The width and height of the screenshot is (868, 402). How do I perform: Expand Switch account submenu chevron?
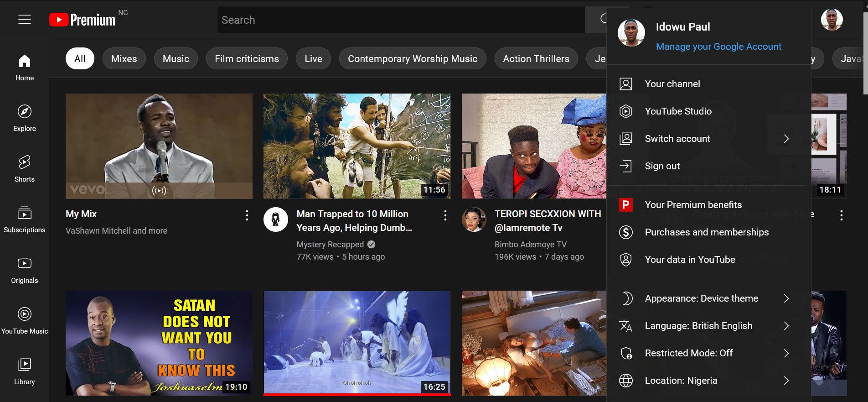coord(786,139)
